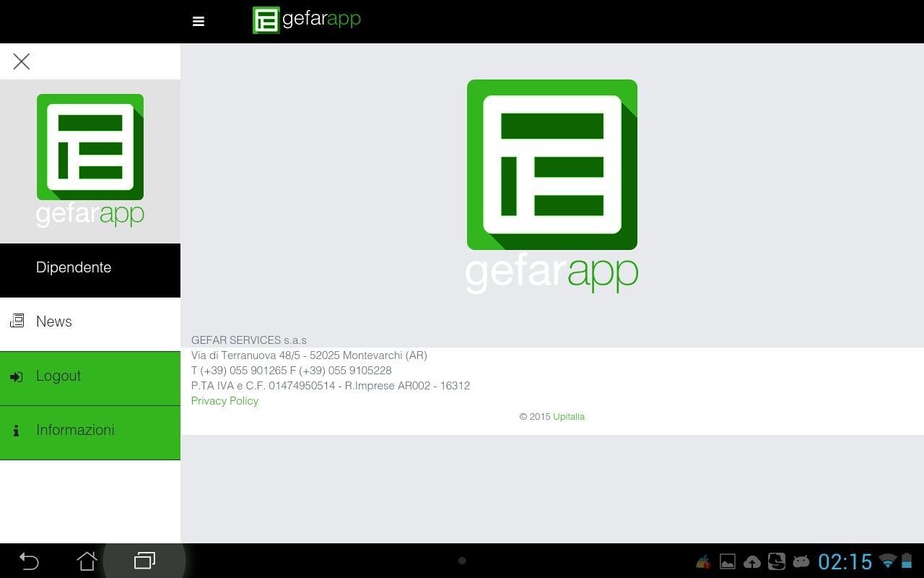This screenshot has height=578, width=924.
Task: Close the side drawer with the X
Action: [x=22, y=61]
